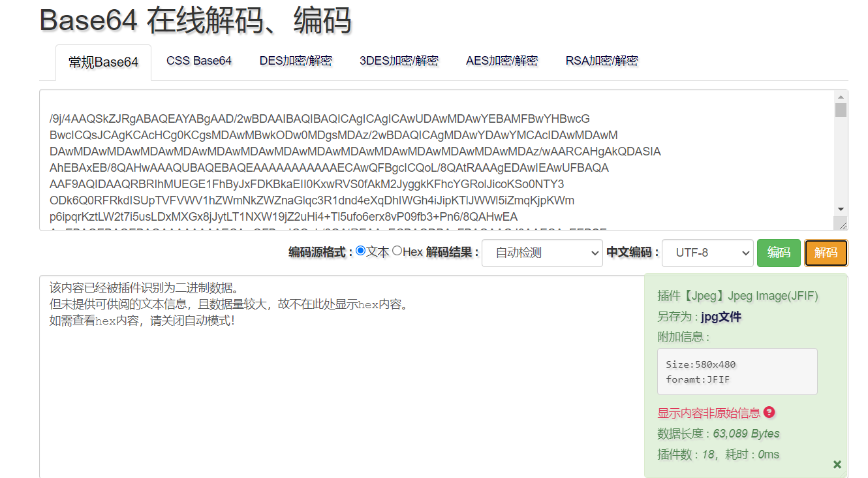Viewport: 868px width, 478px height.
Task: Switch to the RSA加密/解密 tab
Action: click(x=602, y=60)
